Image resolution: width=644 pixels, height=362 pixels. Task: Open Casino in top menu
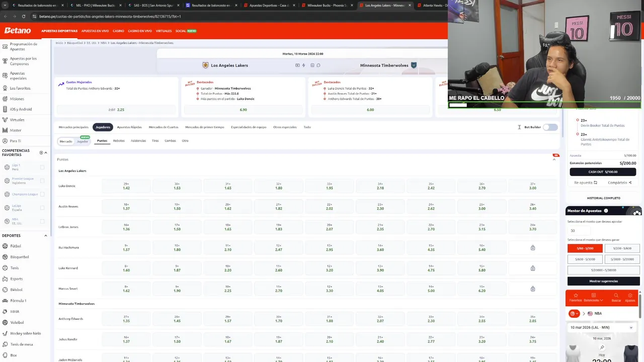pyautogui.click(x=118, y=31)
